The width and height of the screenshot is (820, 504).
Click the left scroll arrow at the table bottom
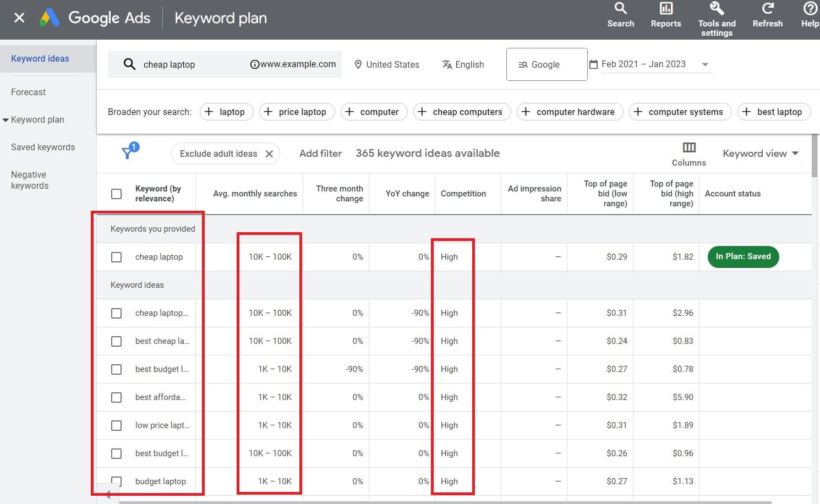108,495
